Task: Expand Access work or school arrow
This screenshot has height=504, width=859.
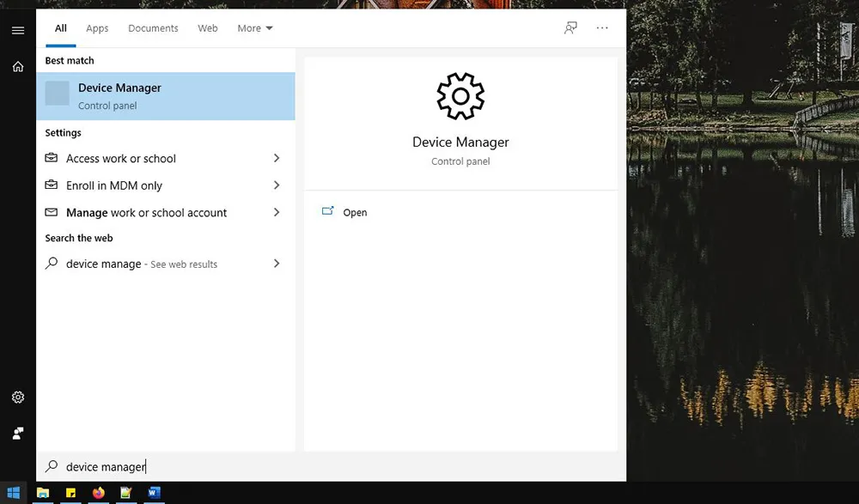Action: click(277, 159)
